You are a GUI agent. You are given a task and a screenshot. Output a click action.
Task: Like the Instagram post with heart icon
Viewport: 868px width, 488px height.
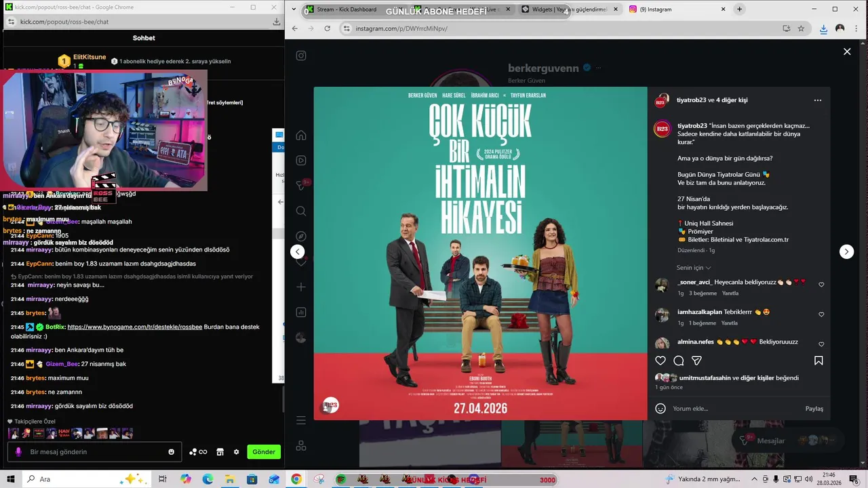pyautogui.click(x=660, y=361)
